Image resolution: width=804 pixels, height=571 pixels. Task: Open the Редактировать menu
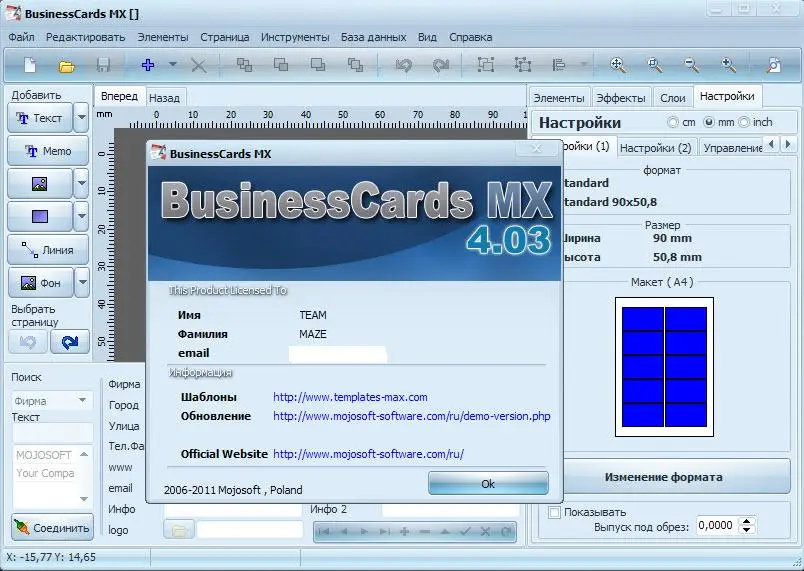point(86,37)
